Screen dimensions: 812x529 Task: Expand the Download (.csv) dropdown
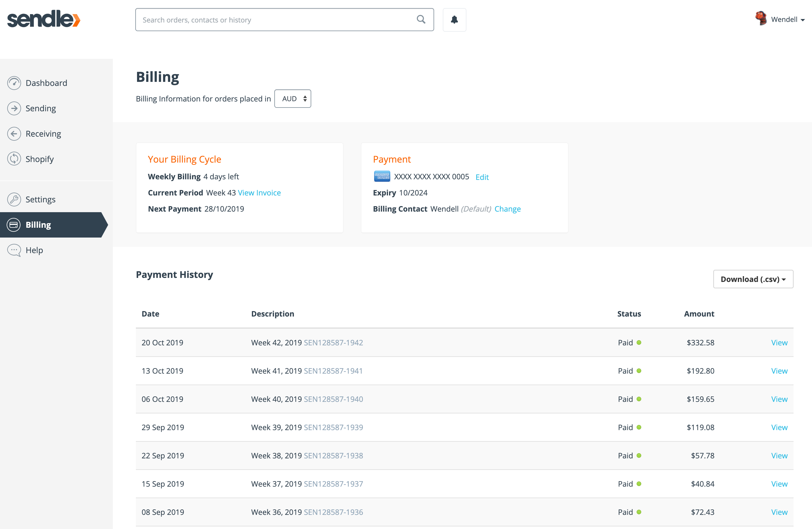point(753,279)
